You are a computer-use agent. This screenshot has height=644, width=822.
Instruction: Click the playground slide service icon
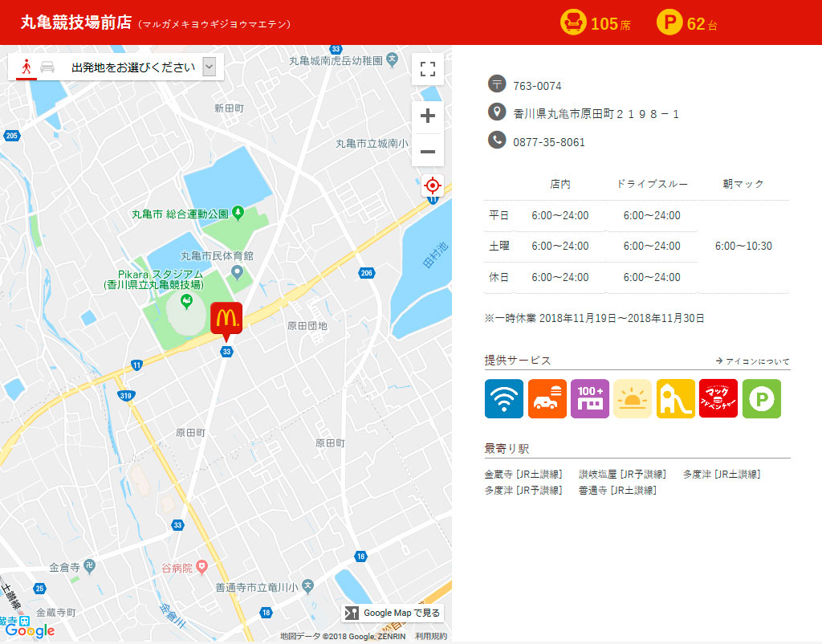coord(676,398)
